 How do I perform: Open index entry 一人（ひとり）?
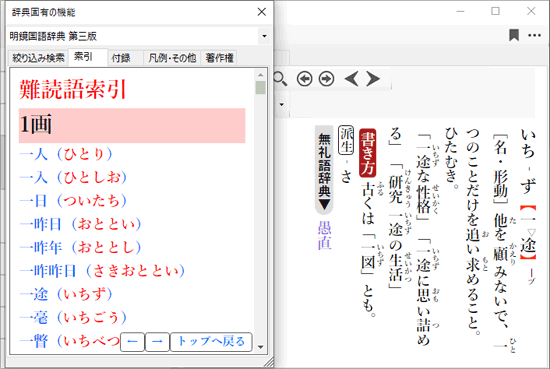click(66, 154)
